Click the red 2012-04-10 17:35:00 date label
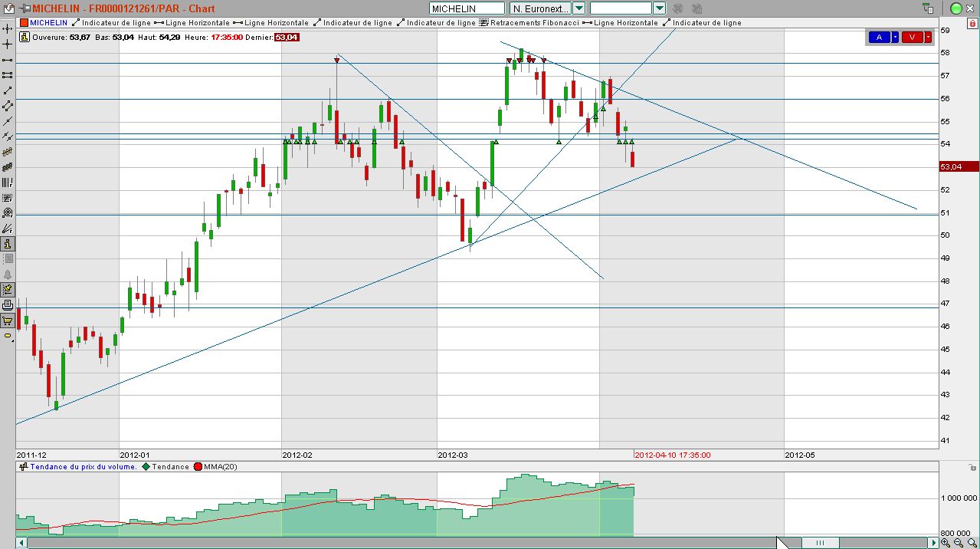Screen dimensions: 980x549 (672, 455)
